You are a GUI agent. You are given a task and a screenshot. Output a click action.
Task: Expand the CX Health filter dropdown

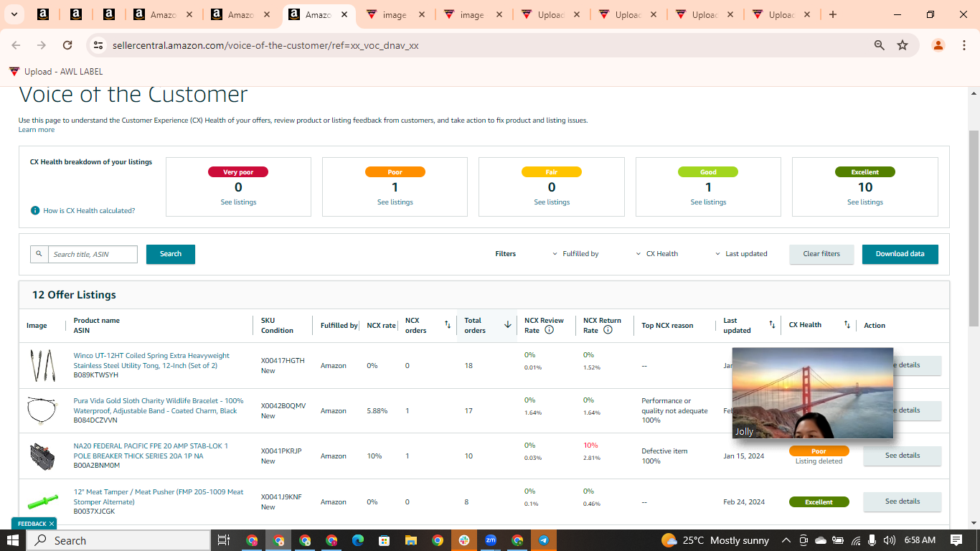(x=657, y=254)
